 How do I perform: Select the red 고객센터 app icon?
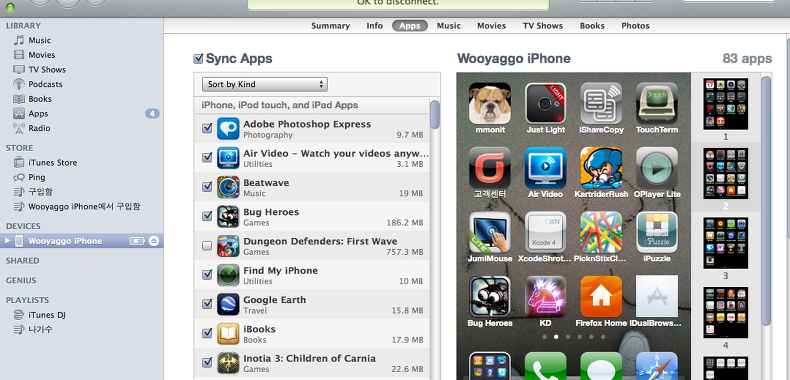point(490,168)
